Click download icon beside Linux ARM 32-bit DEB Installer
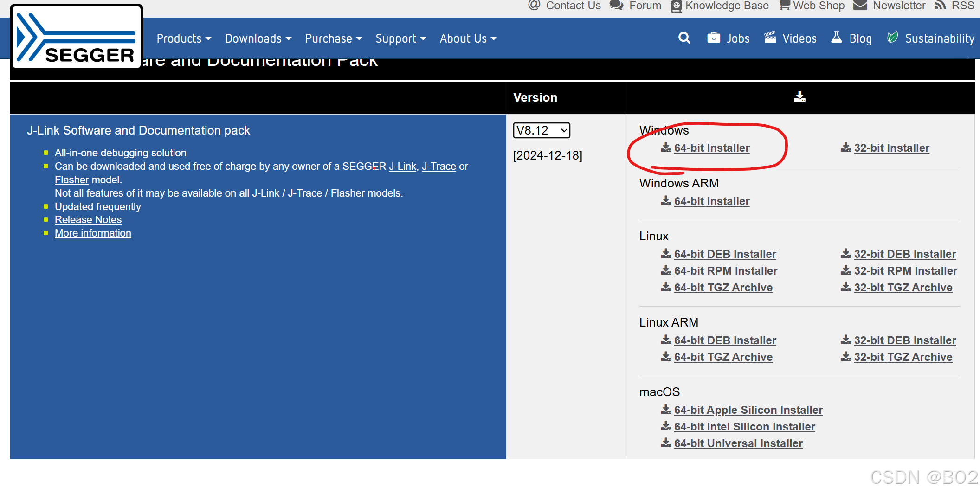Viewport: 980px width, 494px height. (x=846, y=340)
